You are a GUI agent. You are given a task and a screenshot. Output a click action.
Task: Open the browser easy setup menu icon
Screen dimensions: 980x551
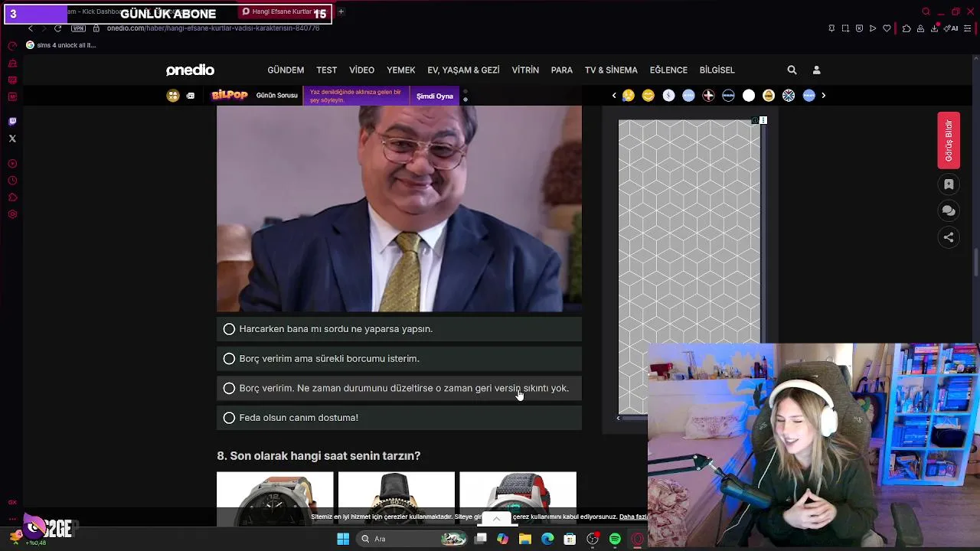968,28
